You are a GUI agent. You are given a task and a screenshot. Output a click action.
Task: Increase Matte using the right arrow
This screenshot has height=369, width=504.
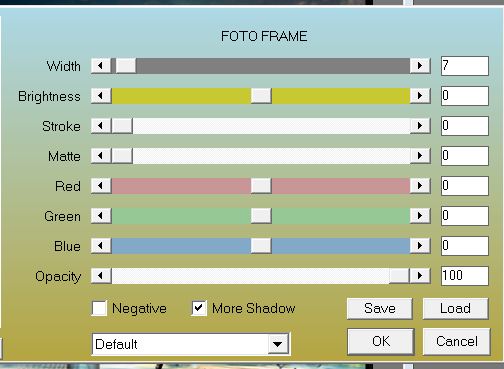(x=420, y=156)
